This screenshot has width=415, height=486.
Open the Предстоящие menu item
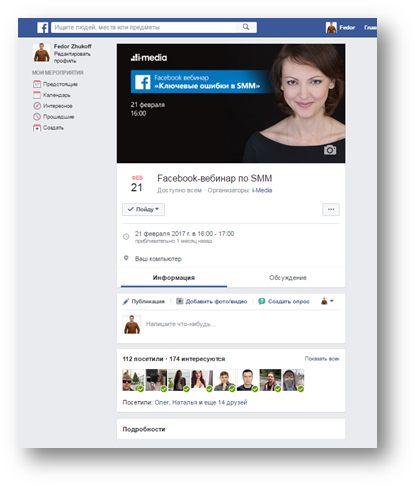(x=60, y=84)
